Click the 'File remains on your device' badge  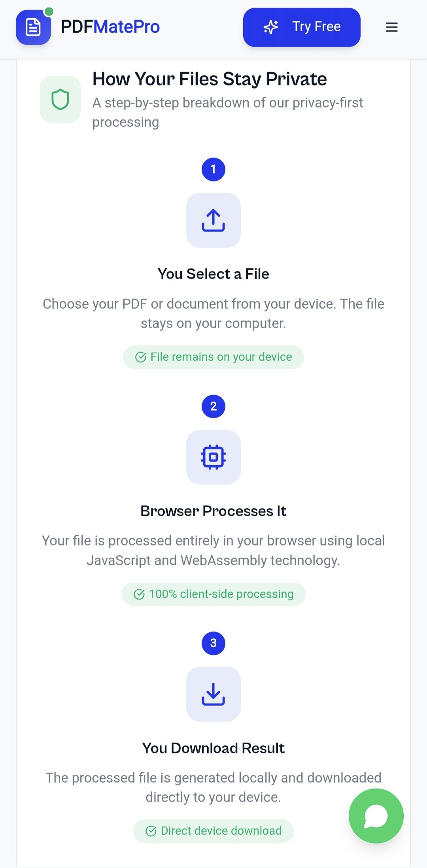pyautogui.click(x=213, y=357)
